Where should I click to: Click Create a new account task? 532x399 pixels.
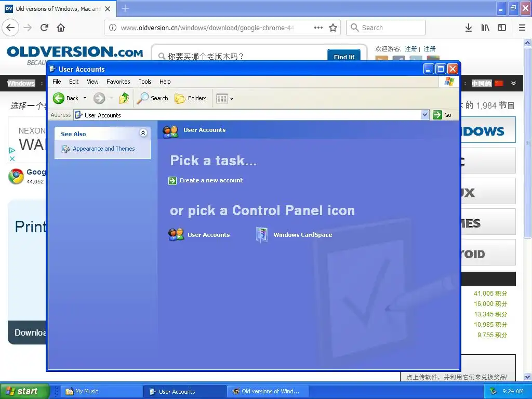point(211,180)
